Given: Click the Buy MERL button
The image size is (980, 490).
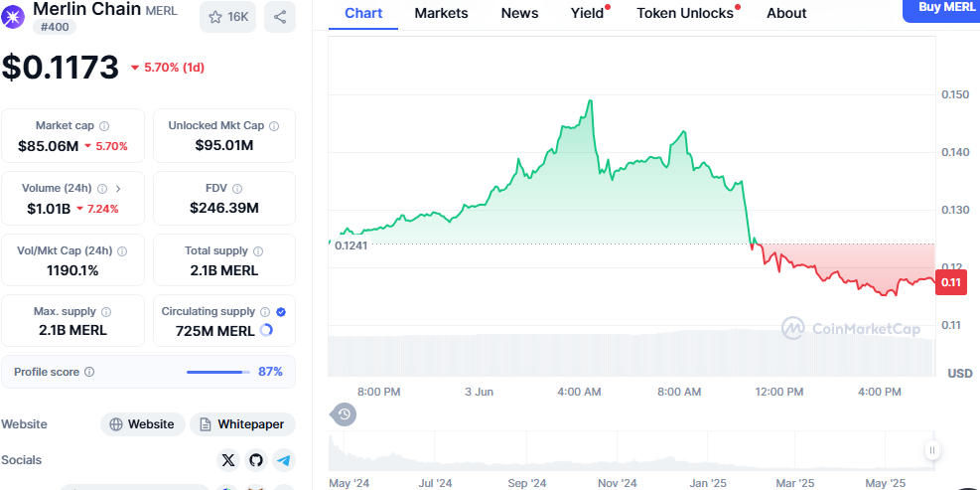Looking at the screenshot, I should (941, 9).
